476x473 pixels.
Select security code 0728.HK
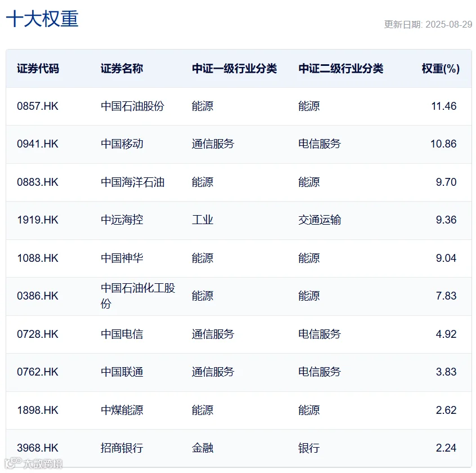(x=38, y=334)
